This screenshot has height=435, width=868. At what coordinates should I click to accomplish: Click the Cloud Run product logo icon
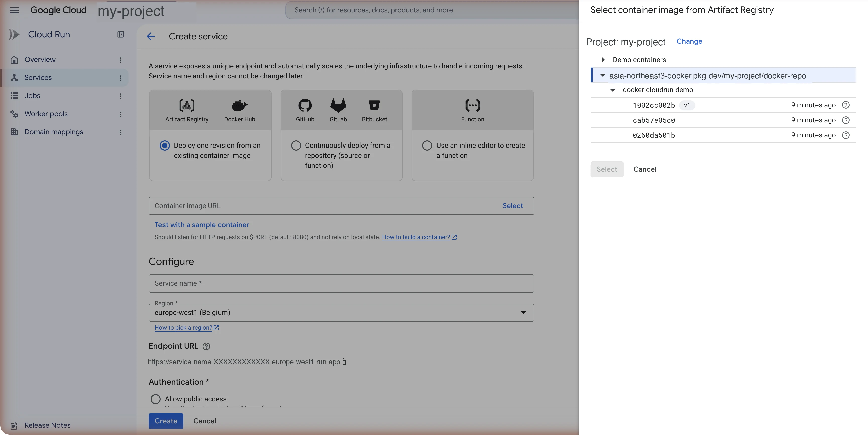(x=14, y=34)
